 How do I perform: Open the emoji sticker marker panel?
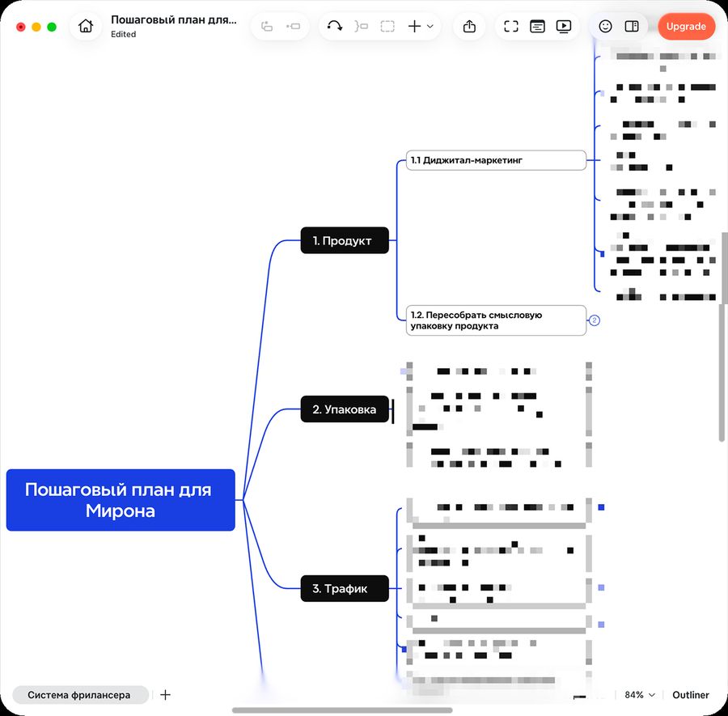pos(605,27)
